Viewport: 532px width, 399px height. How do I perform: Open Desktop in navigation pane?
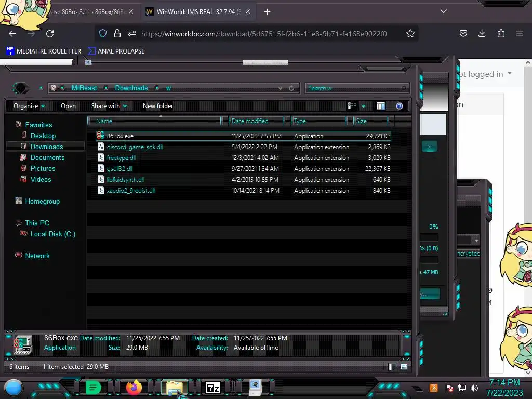[43, 136]
